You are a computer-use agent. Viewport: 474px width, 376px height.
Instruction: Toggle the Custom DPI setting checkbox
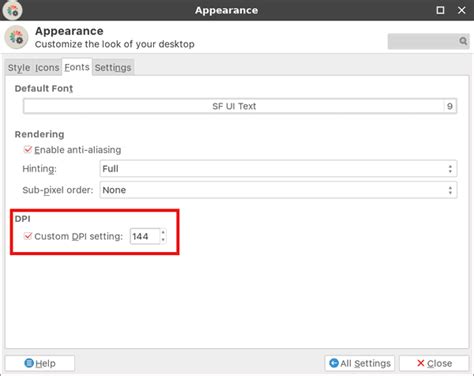[x=28, y=236]
